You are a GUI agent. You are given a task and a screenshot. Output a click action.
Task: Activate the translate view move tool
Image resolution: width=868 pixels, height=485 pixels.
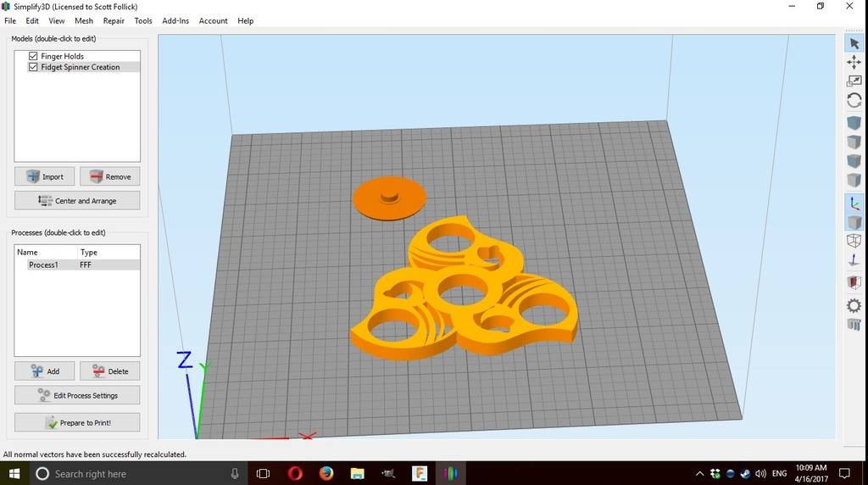854,62
